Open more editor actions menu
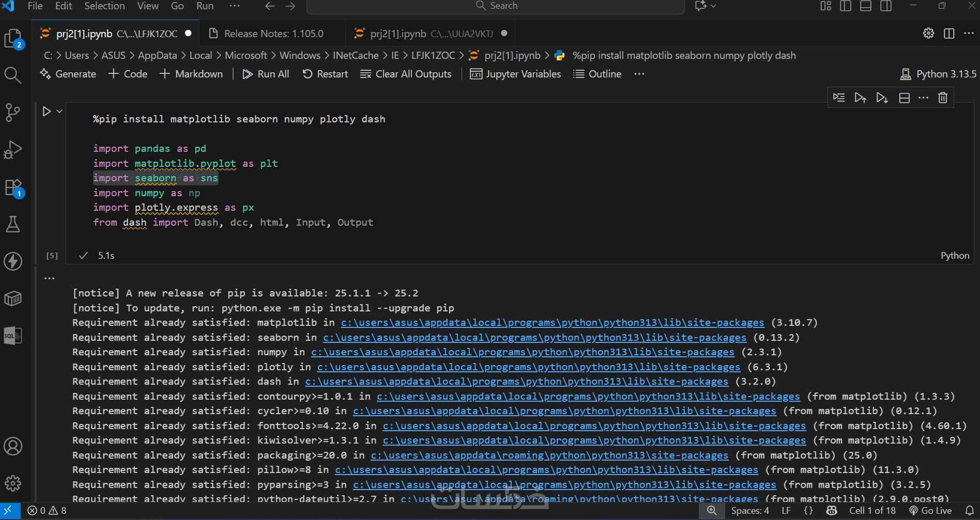Image resolution: width=980 pixels, height=520 pixels. click(x=969, y=34)
